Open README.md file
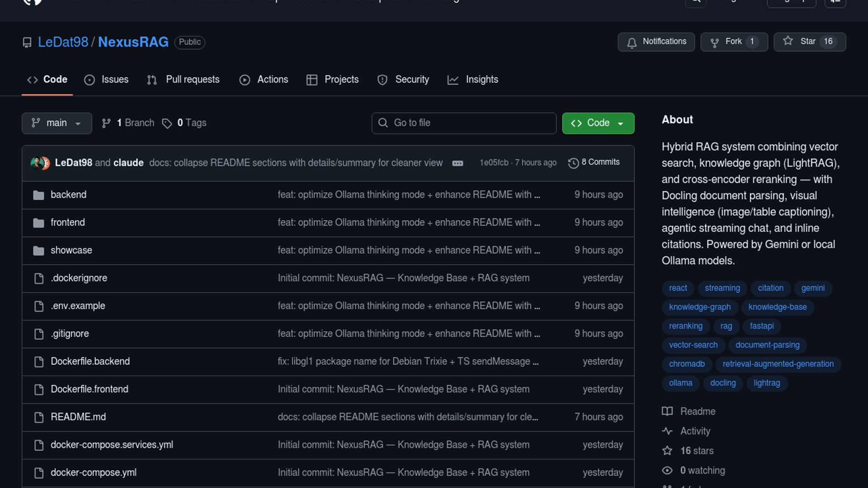The image size is (868, 488). tap(78, 417)
